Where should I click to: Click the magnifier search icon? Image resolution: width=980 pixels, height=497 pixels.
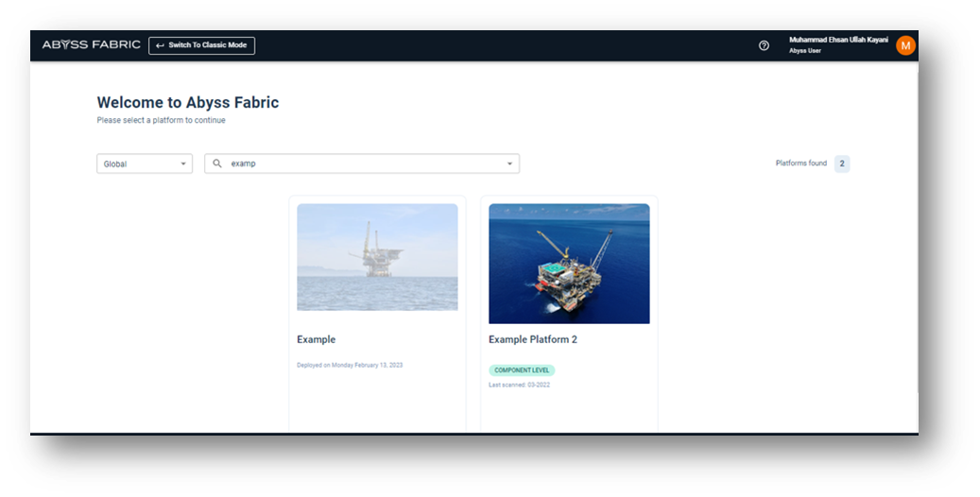217,163
